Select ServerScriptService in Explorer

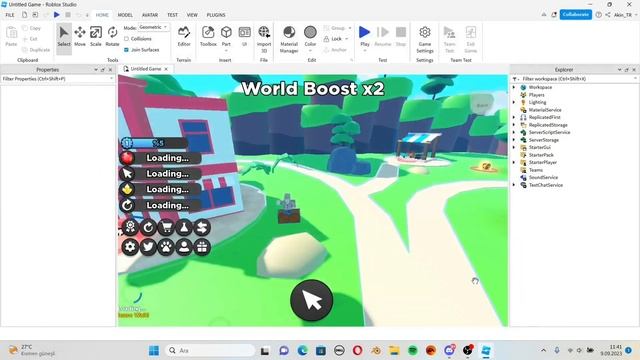[x=549, y=133]
